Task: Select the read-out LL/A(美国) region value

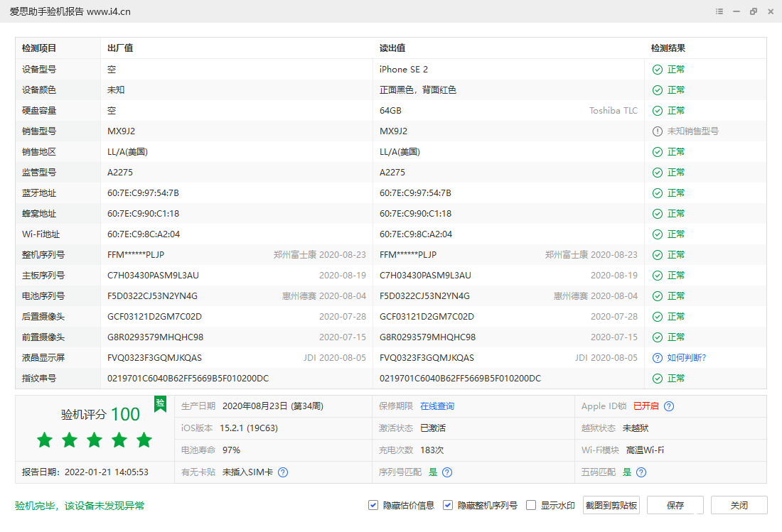Action: (400, 152)
